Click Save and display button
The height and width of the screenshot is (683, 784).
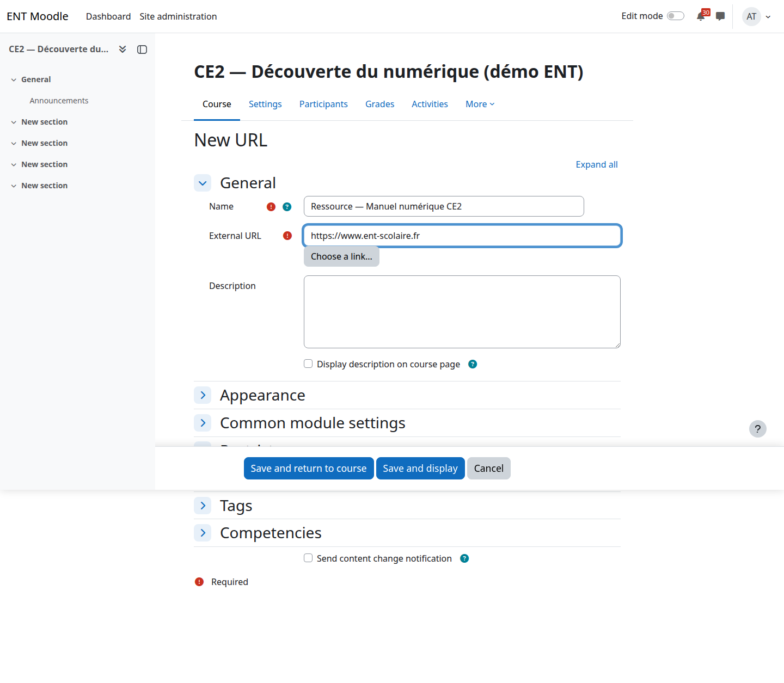[x=420, y=469]
